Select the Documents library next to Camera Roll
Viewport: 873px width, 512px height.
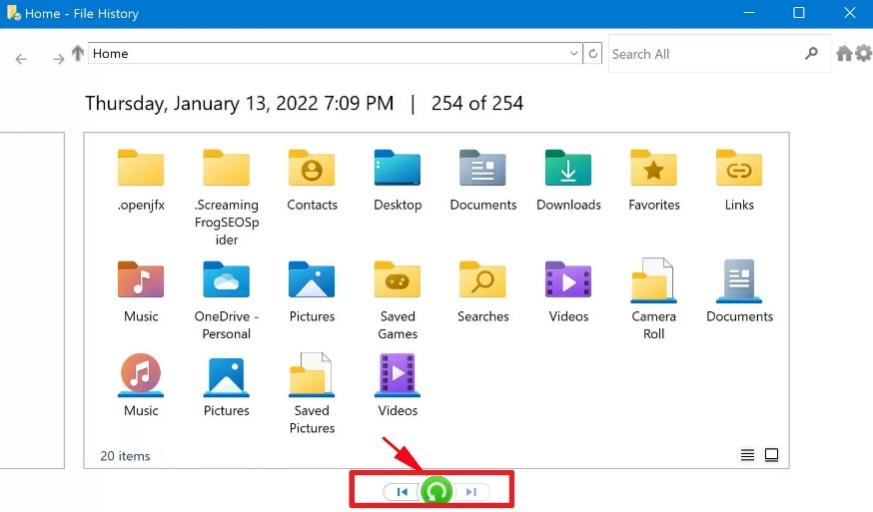[x=739, y=292]
